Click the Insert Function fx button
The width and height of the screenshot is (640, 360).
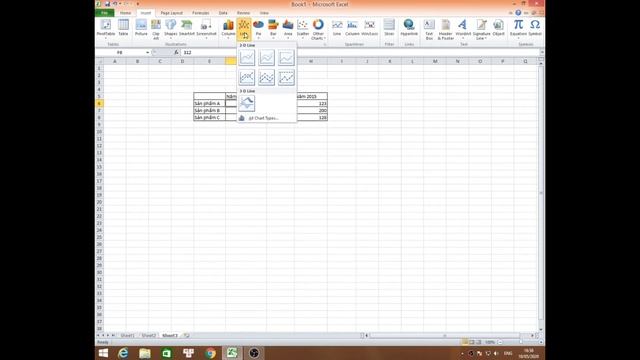(176, 53)
